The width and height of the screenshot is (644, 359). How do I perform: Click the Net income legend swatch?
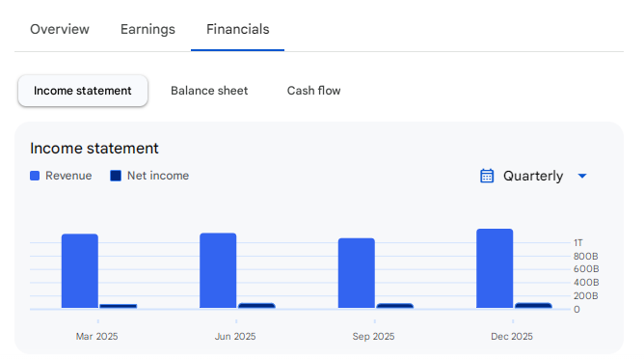[x=116, y=176]
